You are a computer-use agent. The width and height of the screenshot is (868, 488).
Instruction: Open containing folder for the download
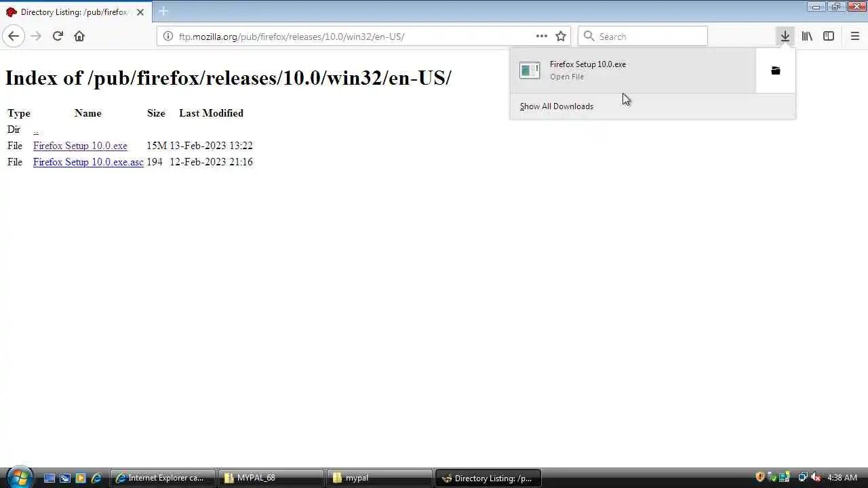click(776, 70)
